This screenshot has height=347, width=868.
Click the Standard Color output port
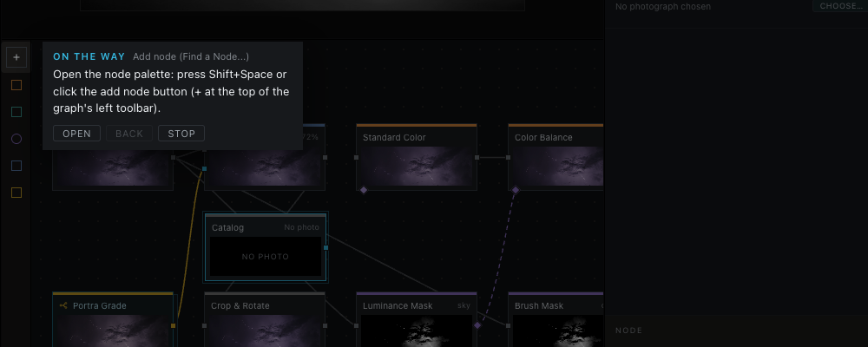477,158
